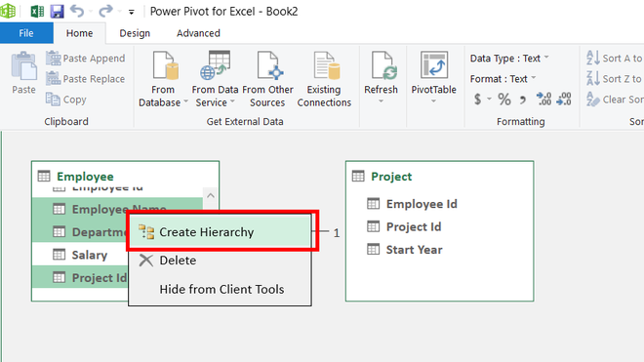
Task: Click Paste Replace
Action: point(86,78)
